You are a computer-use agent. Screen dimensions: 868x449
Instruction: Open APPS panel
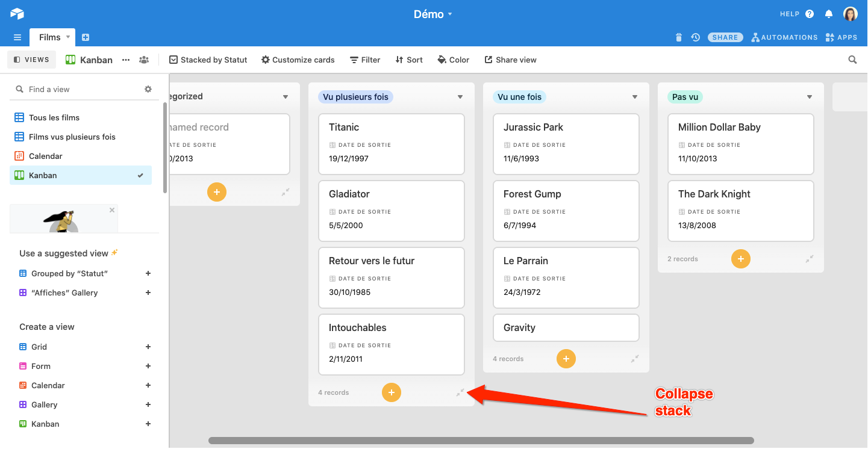click(x=841, y=37)
